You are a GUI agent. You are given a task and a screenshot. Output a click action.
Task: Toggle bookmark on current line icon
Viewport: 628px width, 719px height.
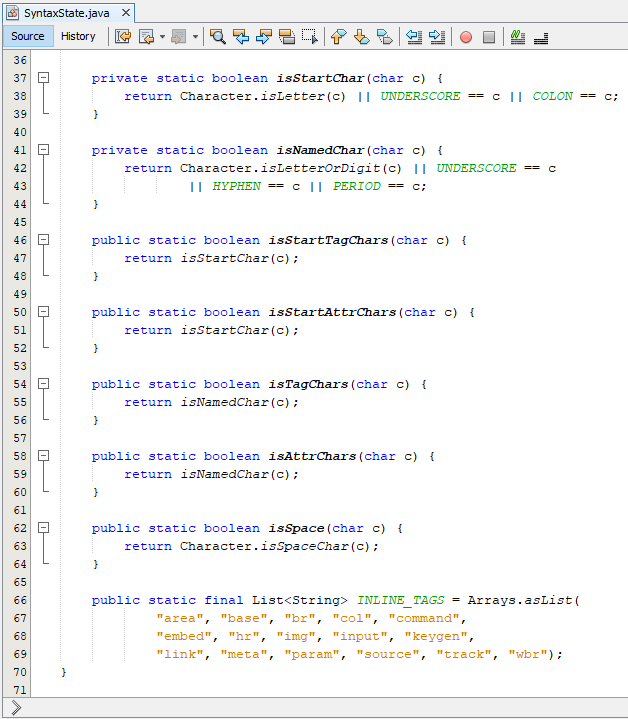pyautogui.click(x=384, y=36)
